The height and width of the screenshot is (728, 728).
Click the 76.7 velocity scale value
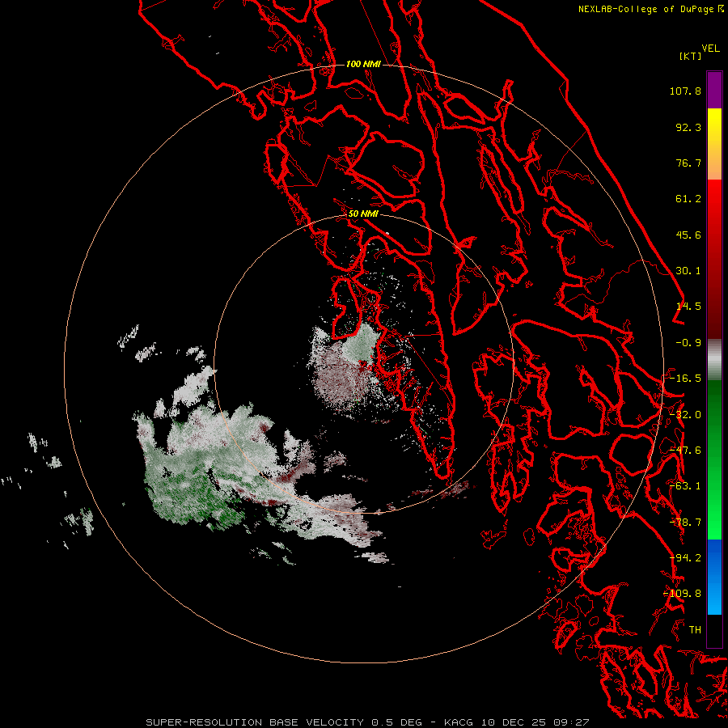click(688, 163)
